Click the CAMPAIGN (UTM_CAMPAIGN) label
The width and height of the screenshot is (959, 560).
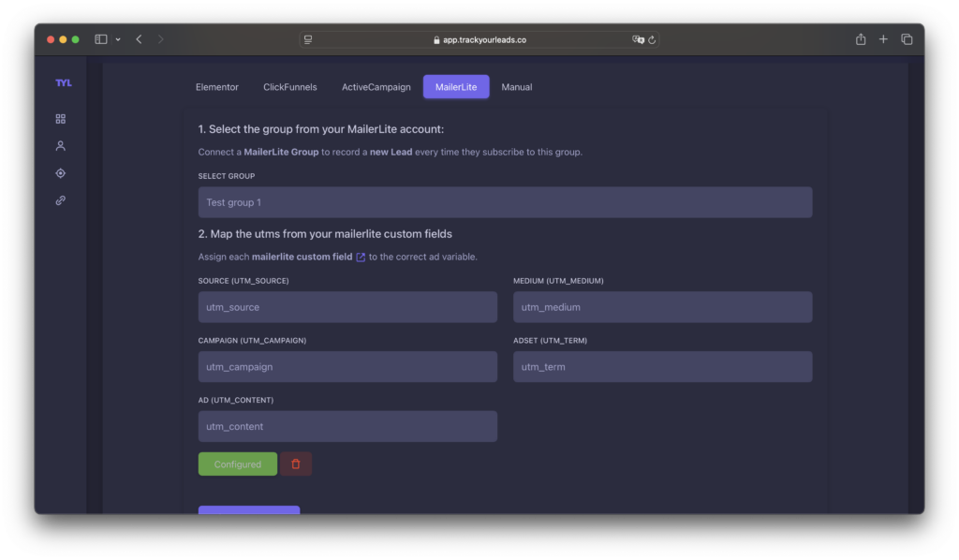click(252, 341)
